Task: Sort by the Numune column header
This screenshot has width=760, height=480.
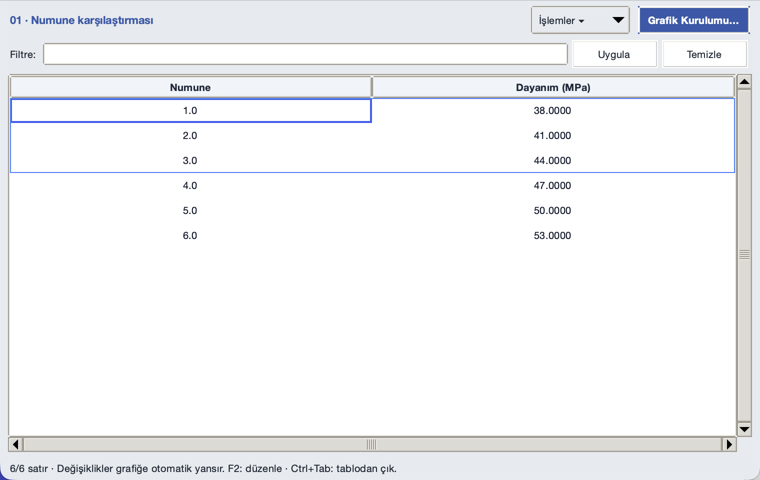Action: tap(190, 87)
